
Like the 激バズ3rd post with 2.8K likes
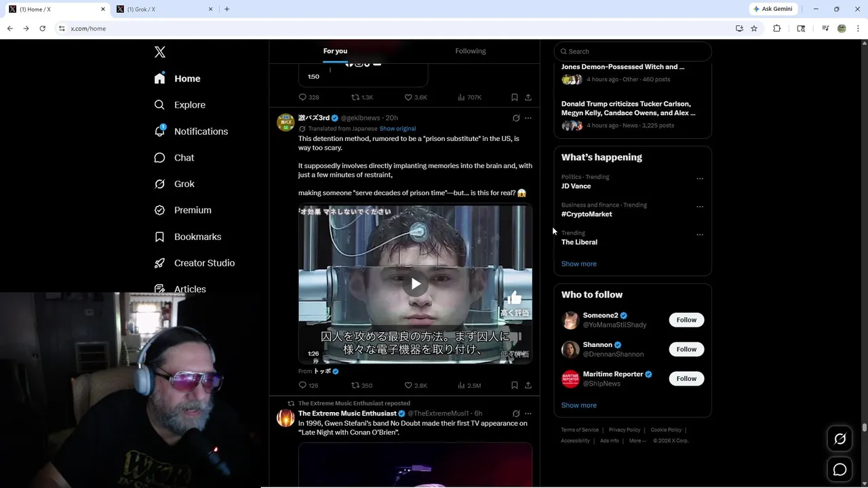(416, 385)
